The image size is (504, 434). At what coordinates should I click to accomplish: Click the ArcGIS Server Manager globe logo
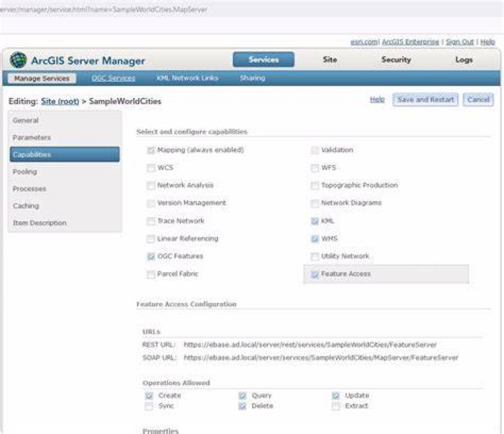tap(18, 59)
